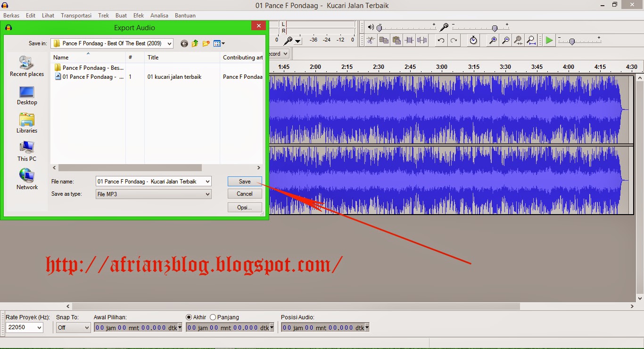Sort files by the Name column header
Viewport: 644px width, 349px height.
click(88, 58)
